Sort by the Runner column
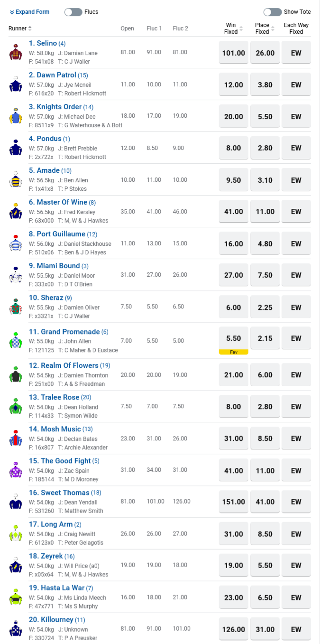 coord(20,28)
